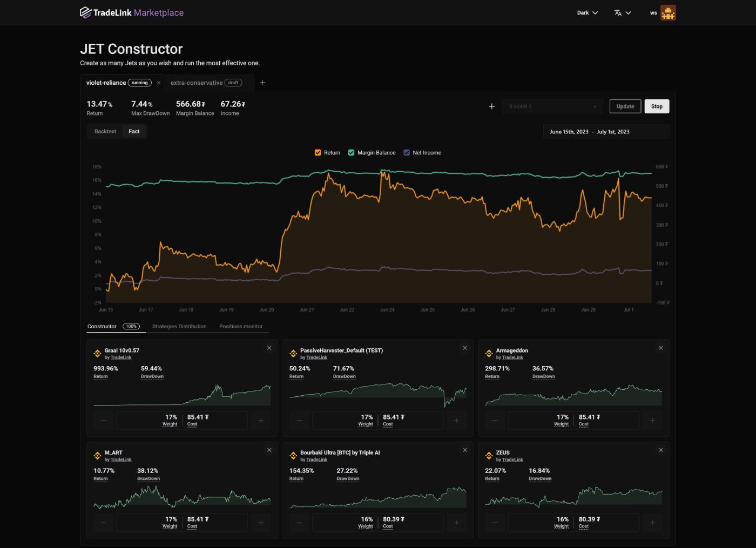Remove the Armageddon strategy card

(660, 348)
